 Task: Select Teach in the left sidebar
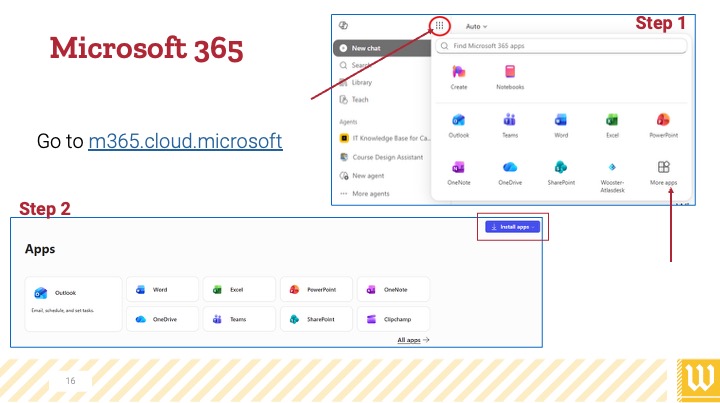pos(354,100)
